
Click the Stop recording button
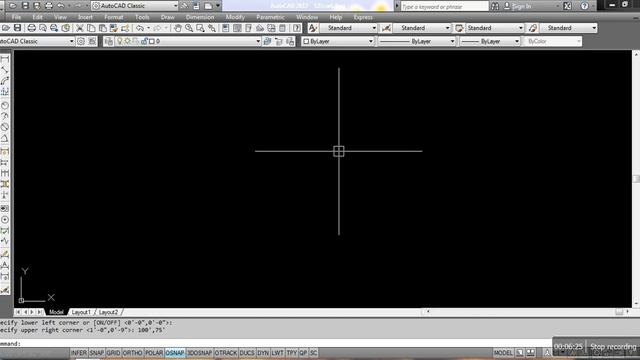(x=613, y=347)
